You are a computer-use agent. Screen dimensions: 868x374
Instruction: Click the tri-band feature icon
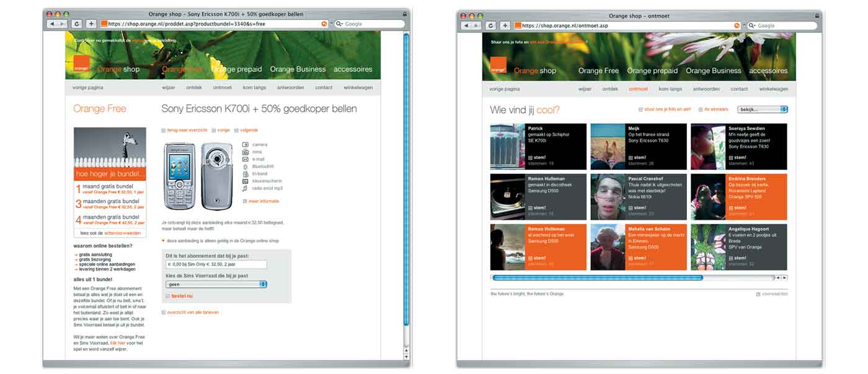(x=246, y=173)
